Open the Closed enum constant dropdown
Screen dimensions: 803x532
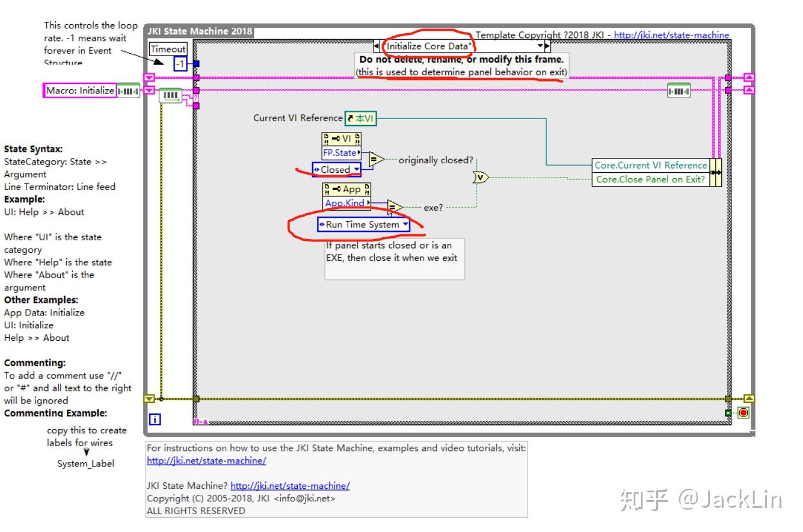[356, 169]
